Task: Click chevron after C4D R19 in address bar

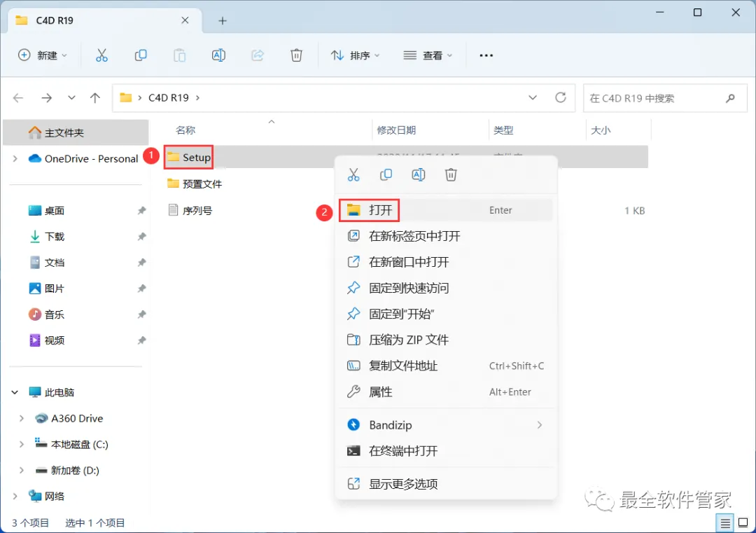Action: click(x=197, y=98)
